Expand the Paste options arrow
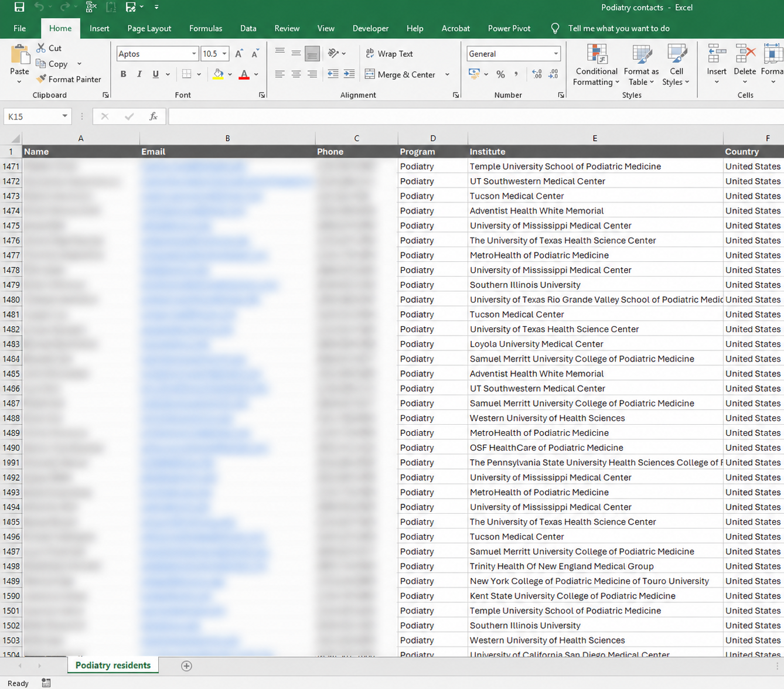784x689 pixels. point(19,81)
